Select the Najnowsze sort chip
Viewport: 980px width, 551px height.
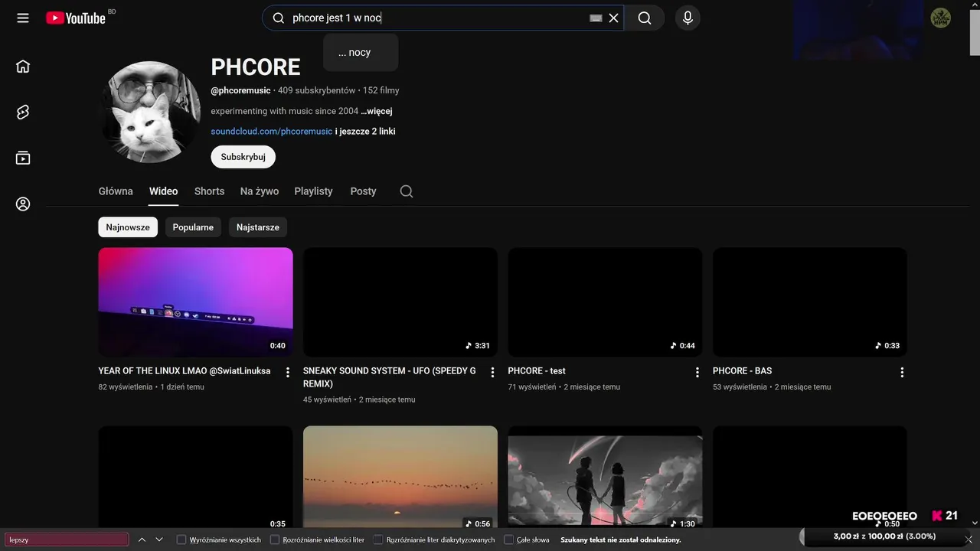tap(128, 227)
